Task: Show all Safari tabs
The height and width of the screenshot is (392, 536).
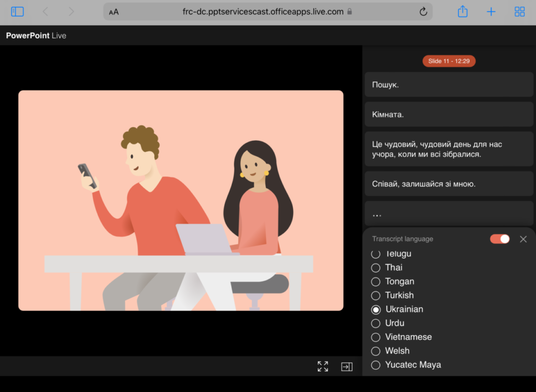Action: (519, 12)
